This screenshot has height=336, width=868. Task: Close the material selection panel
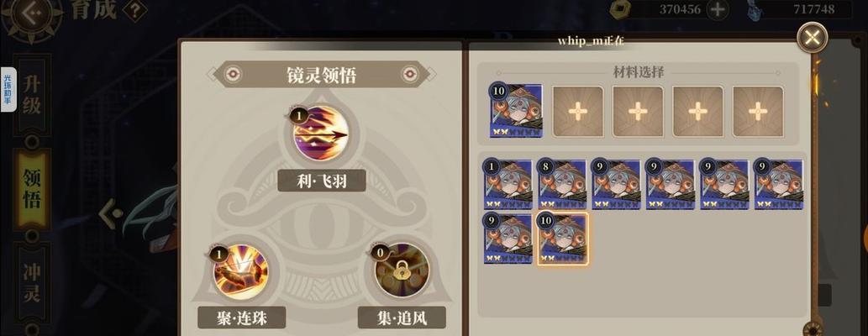pos(812,38)
